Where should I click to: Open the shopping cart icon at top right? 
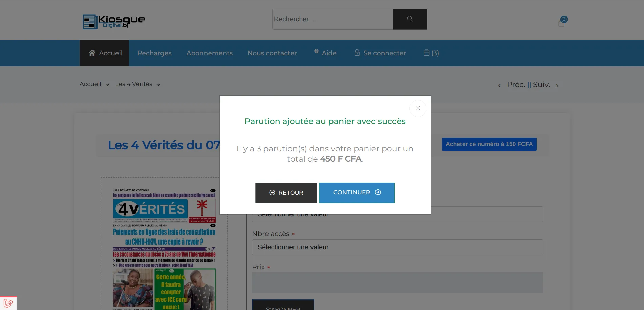click(561, 22)
